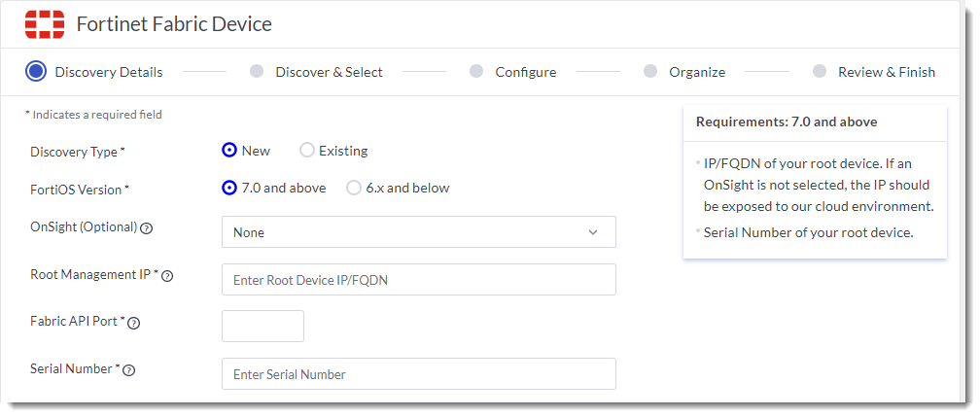Click the Fortinet logo icon
The image size is (980, 417).
coord(45,24)
